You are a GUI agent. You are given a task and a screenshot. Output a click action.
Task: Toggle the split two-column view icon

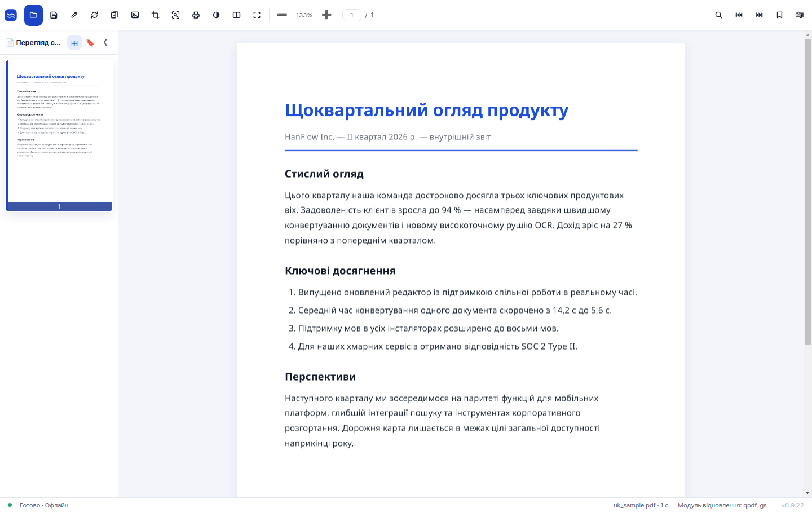pos(236,15)
